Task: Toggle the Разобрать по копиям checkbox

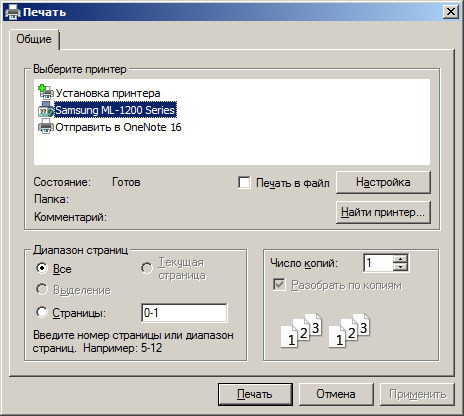Action: 279,285
